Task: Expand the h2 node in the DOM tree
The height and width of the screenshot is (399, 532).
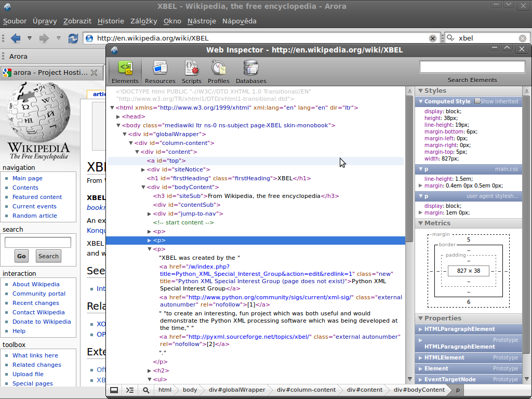Action: [x=149, y=371]
